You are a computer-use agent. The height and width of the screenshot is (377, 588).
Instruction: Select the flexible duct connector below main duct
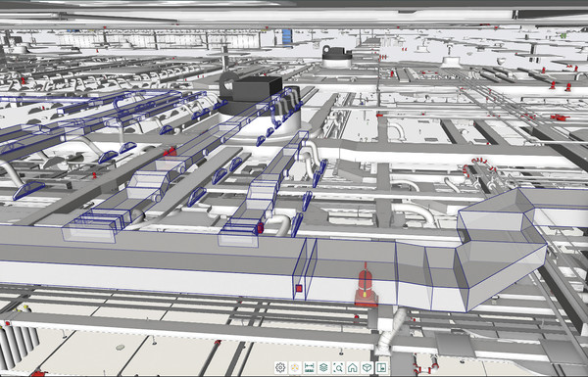(390, 332)
